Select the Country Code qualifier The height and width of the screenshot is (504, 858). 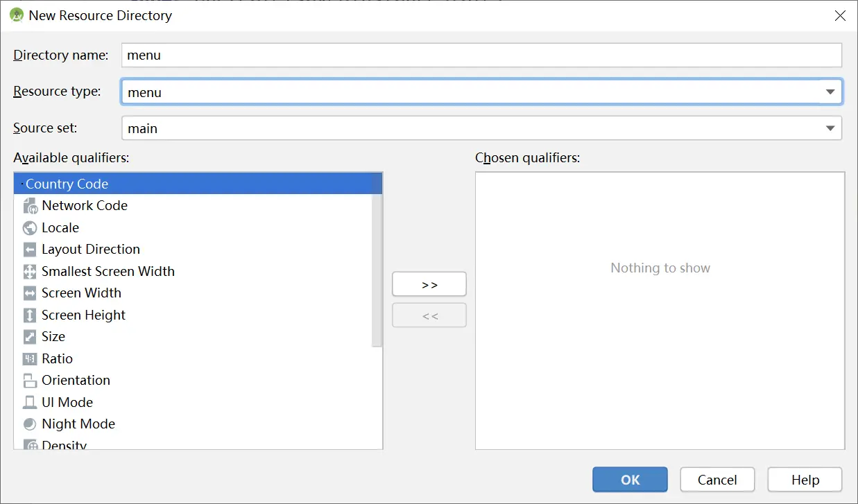[x=198, y=184]
